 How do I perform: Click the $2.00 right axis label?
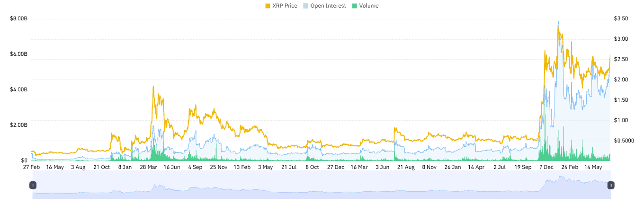[621, 80]
